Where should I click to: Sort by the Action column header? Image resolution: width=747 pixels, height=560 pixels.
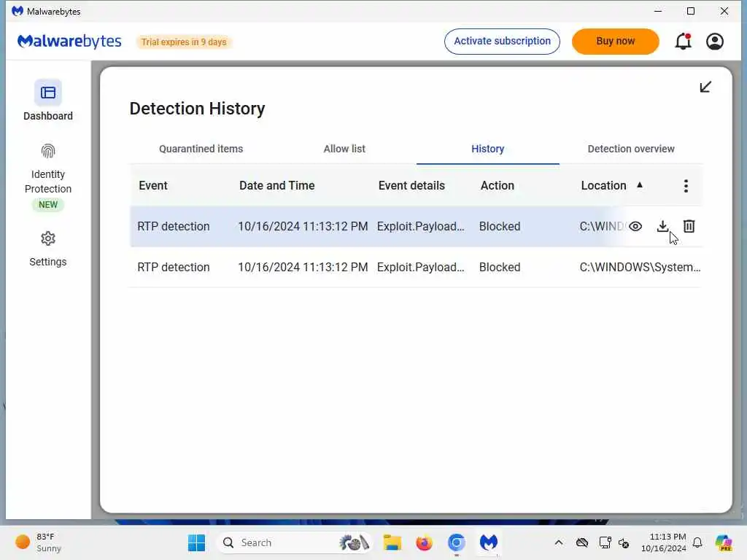tap(497, 185)
